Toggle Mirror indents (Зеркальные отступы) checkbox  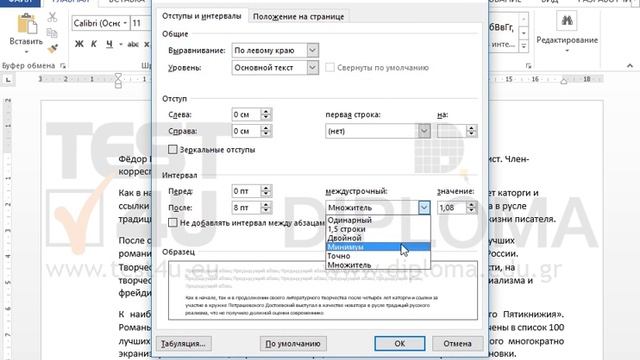173,149
